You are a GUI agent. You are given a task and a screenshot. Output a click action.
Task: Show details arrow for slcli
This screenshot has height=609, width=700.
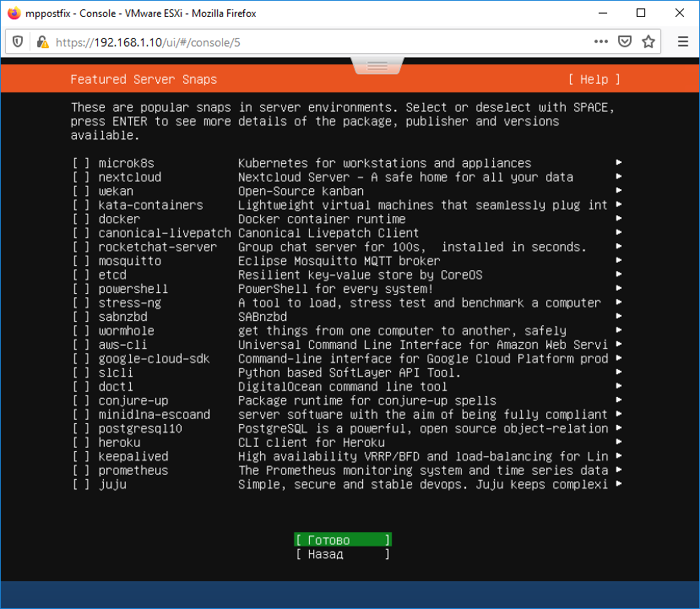[619, 372]
